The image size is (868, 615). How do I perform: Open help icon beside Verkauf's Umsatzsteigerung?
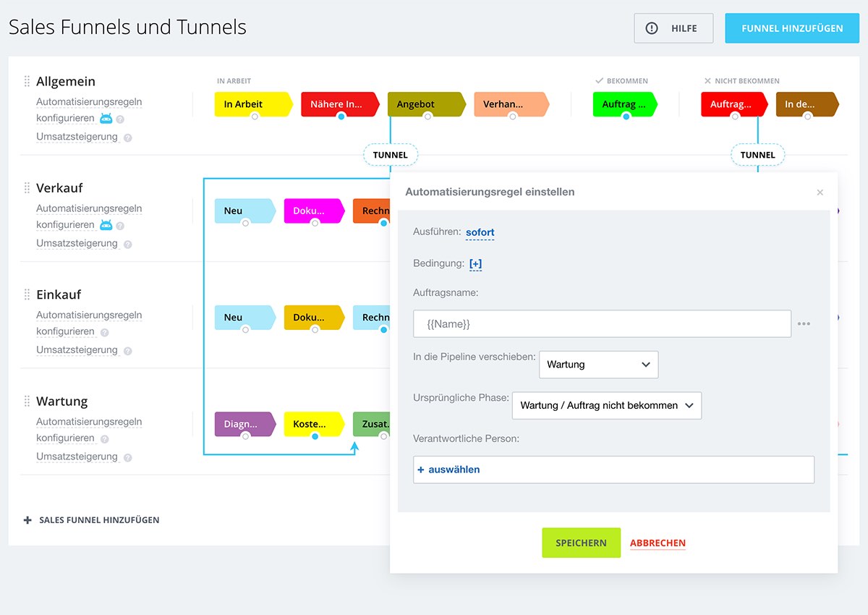pyautogui.click(x=128, y=244)
